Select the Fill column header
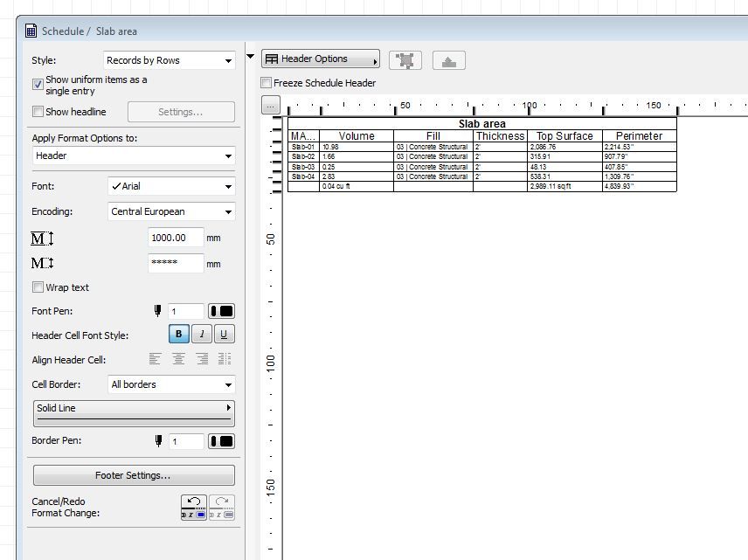This screenshot has height=560, width=748. (x=433, y=136)
